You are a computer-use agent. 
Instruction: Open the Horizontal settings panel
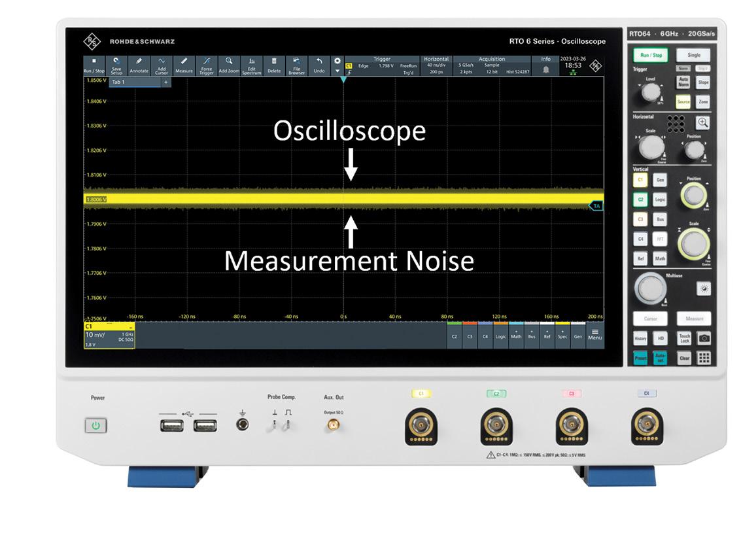click(436, 65)
